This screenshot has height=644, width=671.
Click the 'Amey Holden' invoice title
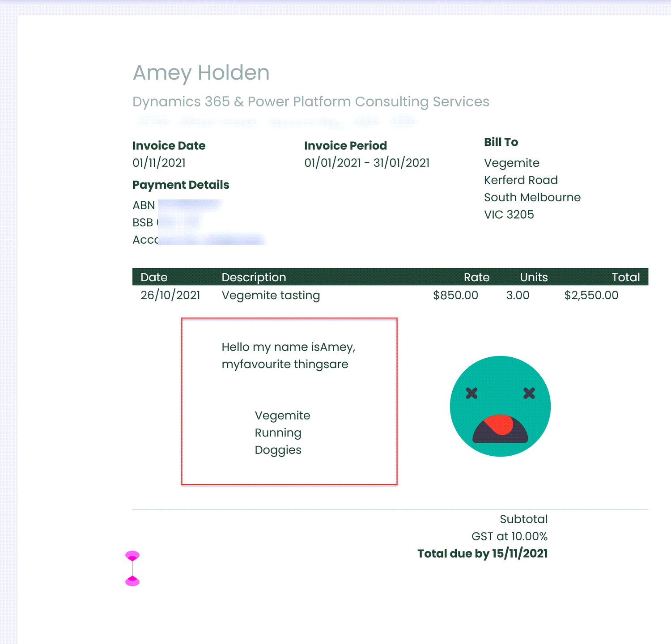[x=200, y=72]
